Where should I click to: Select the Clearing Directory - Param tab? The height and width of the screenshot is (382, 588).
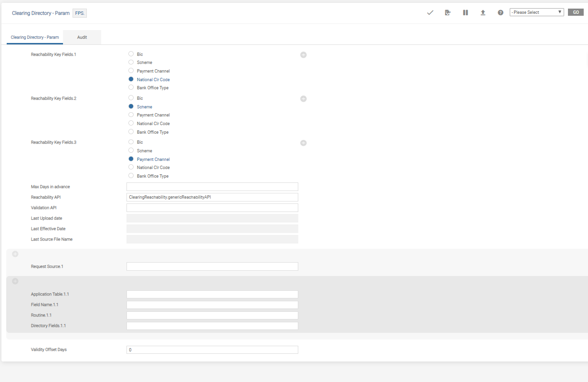tap(35, 37)
